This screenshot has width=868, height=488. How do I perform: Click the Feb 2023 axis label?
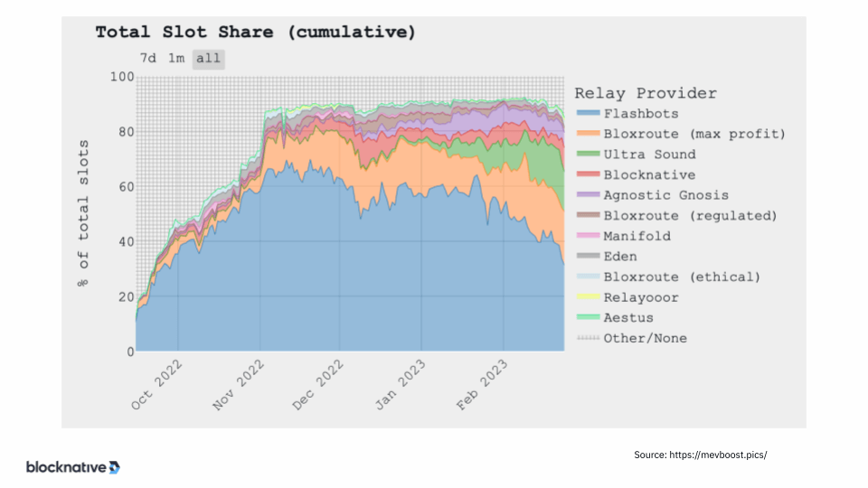tap(482, 385)
